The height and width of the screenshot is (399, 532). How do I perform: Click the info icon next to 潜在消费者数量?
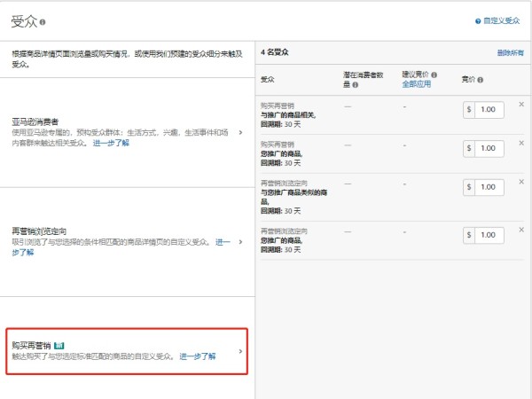356,85
